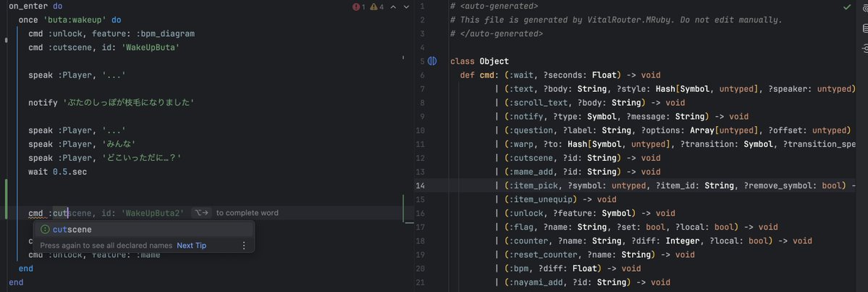The width and height of the screenshot is (868, 292).
Task: Click the (:mame_add, ?id: String) line
Action: (578, 172)
